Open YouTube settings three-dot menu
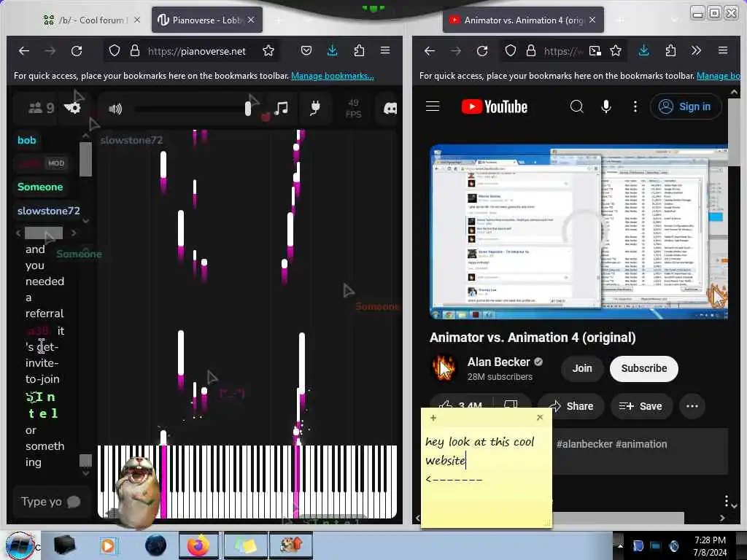 pos(635,106)
